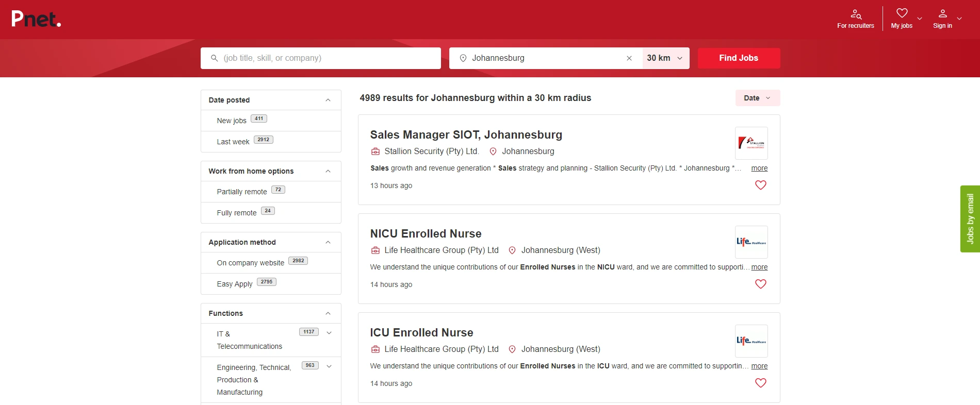
Task: Open Life Healthcare logo on ICU job
Action: (752, 341)
